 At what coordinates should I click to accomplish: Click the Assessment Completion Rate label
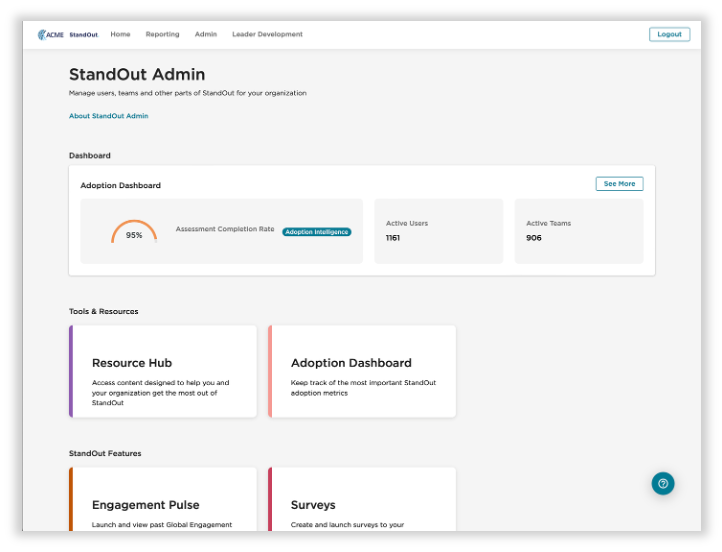tap(225, 229)
